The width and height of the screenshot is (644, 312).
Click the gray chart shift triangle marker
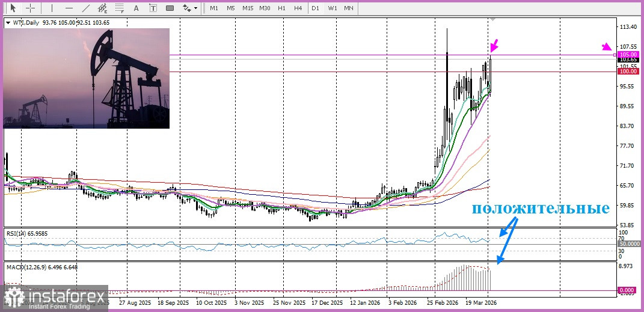493,20
